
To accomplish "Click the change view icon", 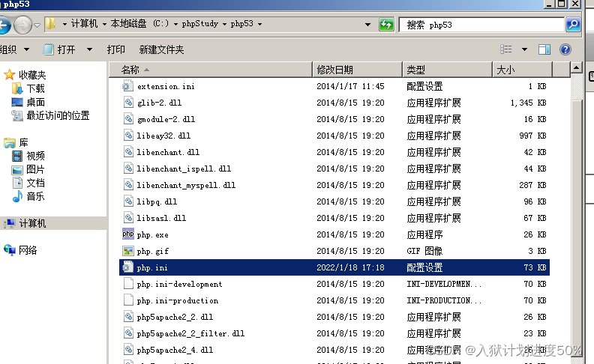I will (505, 49).
